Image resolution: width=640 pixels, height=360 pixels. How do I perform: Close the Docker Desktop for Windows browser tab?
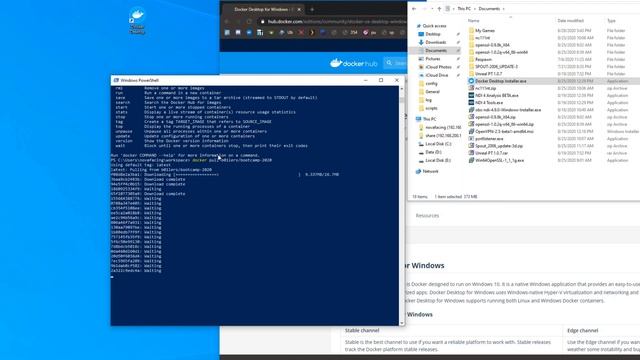tap(299, 9)
